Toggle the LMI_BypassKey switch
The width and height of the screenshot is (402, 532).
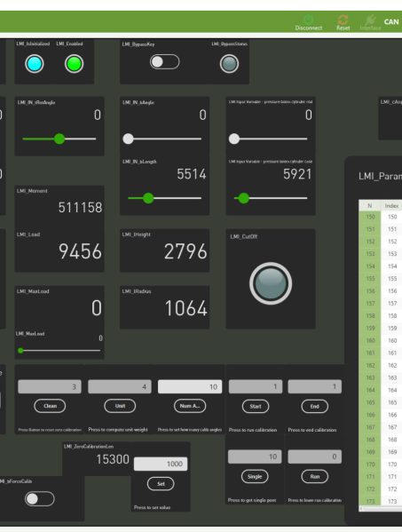tap(165, 62)
